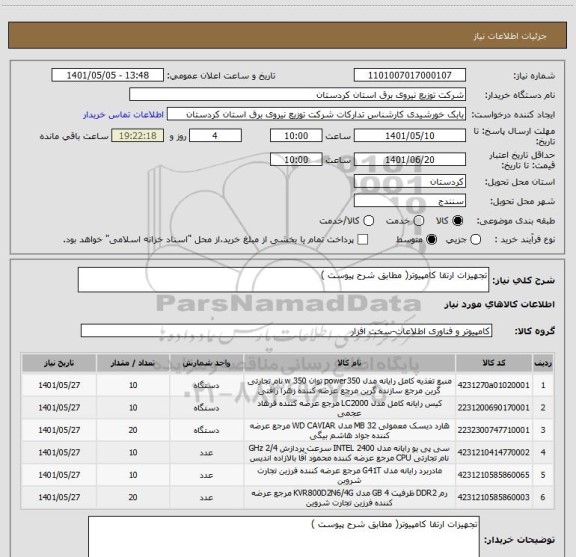The image size is (576, 557).
Task: Click the واحد شمارش column header
Action: 206,363
